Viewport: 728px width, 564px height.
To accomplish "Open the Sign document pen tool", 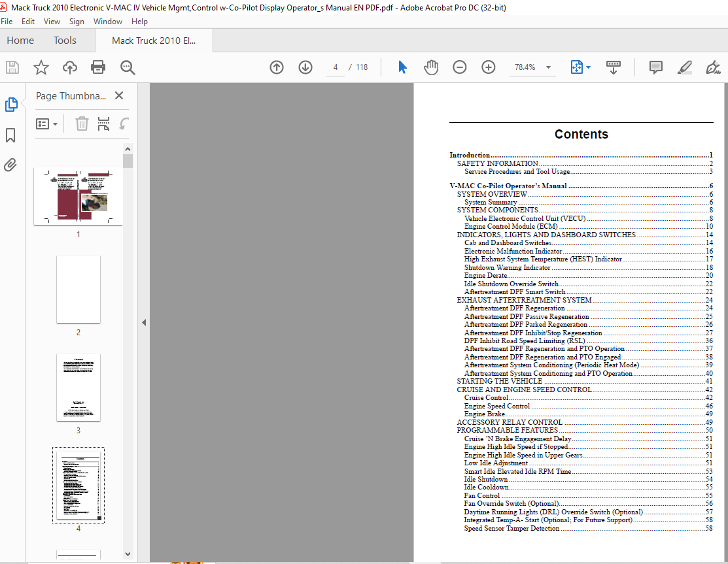I will point(713,68).
